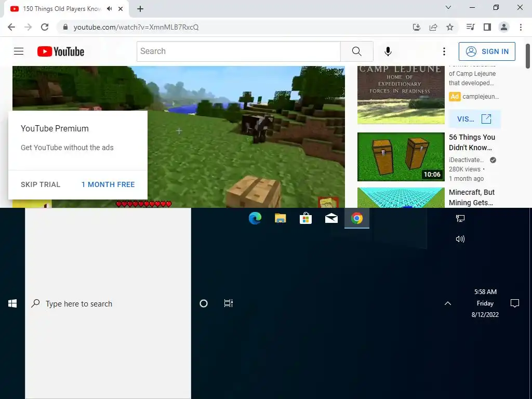Mute the tab via speaker icon
The image size is (532, 399).
[x=109, y=9]
